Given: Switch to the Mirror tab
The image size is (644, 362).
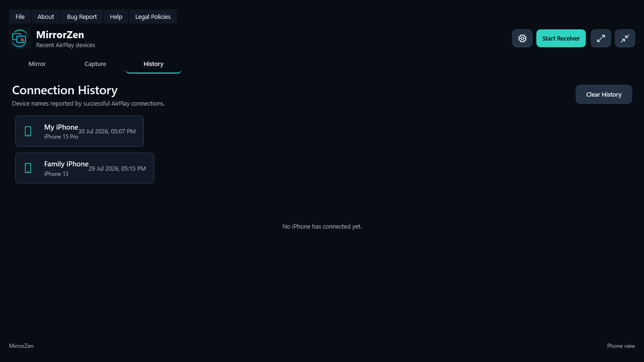Looking at the screenshot, I should (x=37, y=64).
